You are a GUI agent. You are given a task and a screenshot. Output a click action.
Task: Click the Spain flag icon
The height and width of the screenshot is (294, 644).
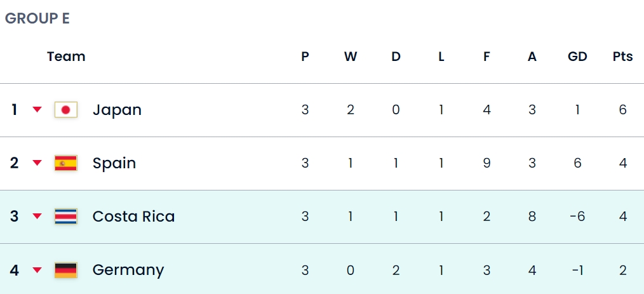tap(65, 163)
